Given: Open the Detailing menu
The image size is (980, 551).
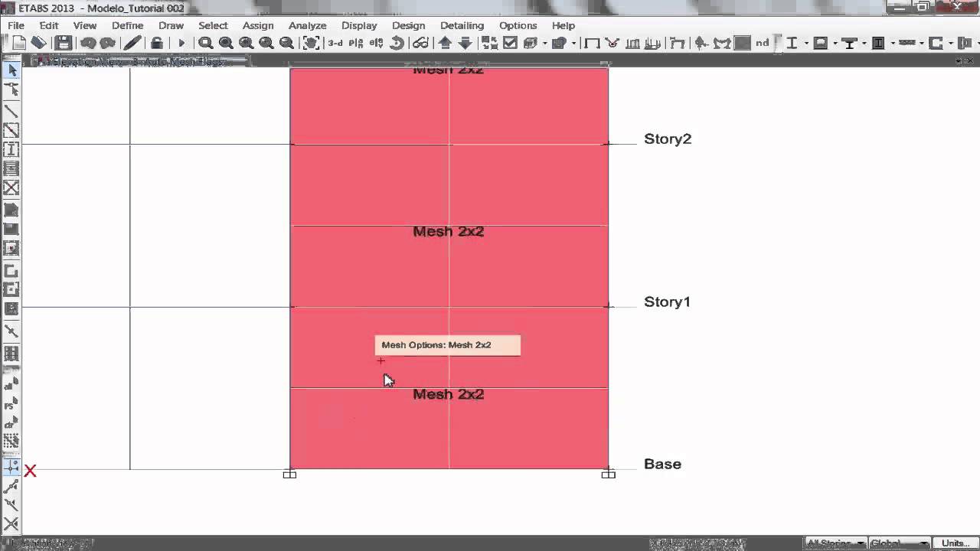Looking at the screenshot, I should pos(462,25).
